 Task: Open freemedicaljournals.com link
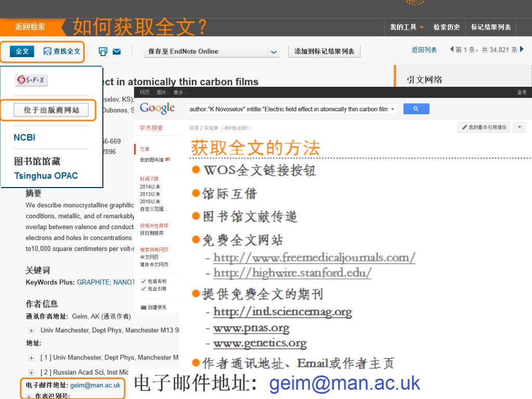[x=314, y=258]
